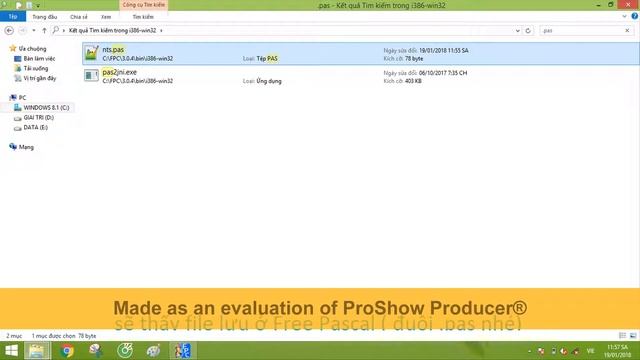Open the Windows Start button
The height and width of the screenshot is (360, 640).
(x=11, y=351)
